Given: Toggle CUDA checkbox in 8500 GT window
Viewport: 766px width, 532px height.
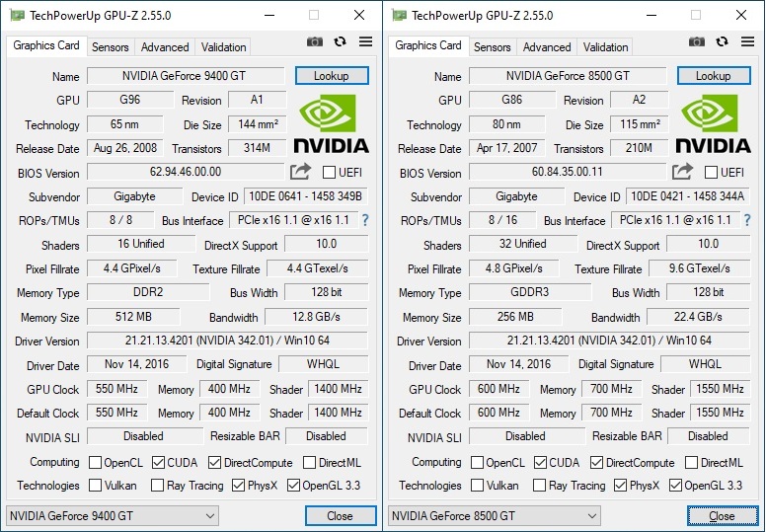Looking at the screenshot, I should (x=540, y=462).
